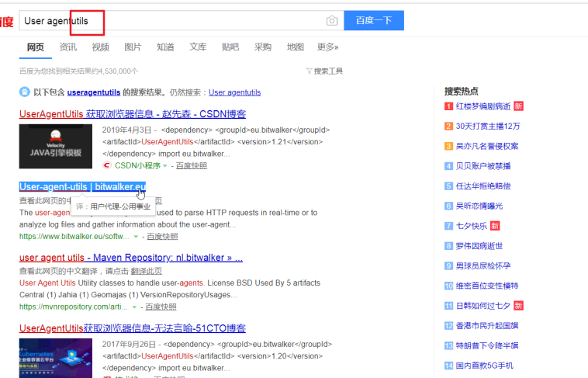Click the 百度一下 search button
Screen dimensions: 588x378
tap(374, 20)
